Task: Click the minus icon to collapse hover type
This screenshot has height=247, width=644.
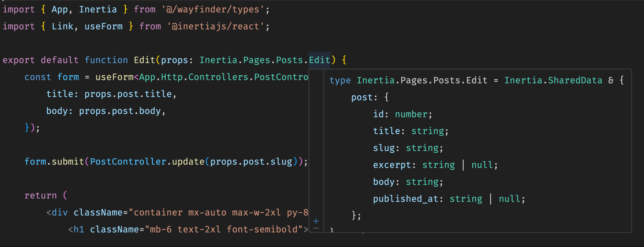Action: tap(316, 228)
